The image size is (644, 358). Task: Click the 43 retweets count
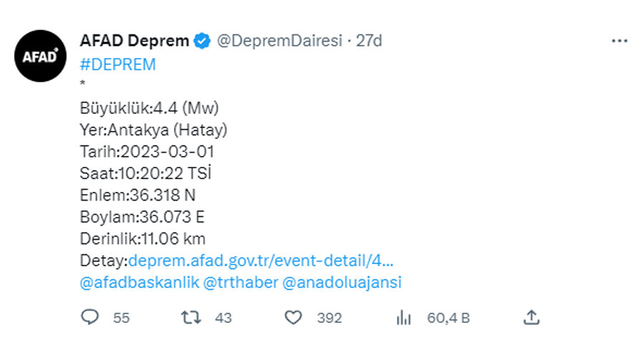(x=223, y=318)
